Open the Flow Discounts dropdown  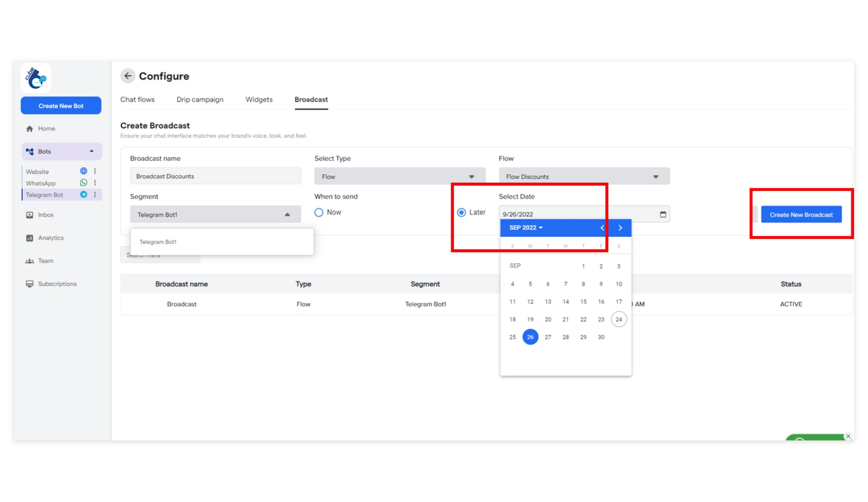584,177
